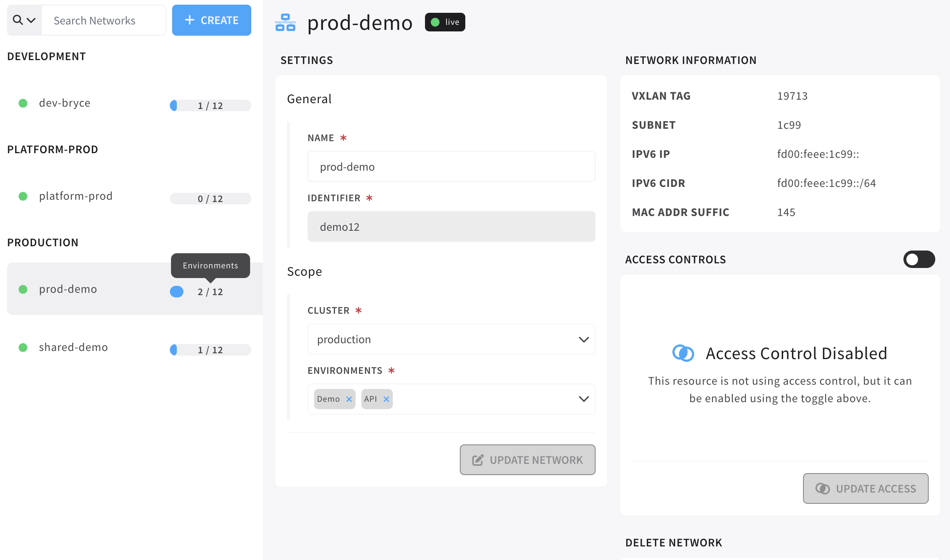
Task: Click dev-bryce green status dot
Action: coord(23,103)
